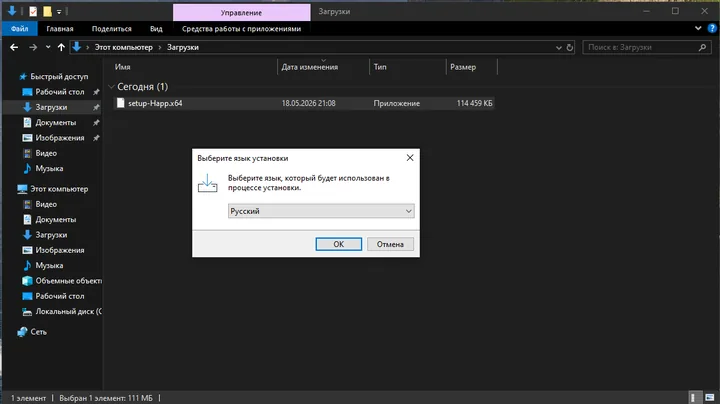
Task: Go up one folder level
Action: (x=61, y=47)
